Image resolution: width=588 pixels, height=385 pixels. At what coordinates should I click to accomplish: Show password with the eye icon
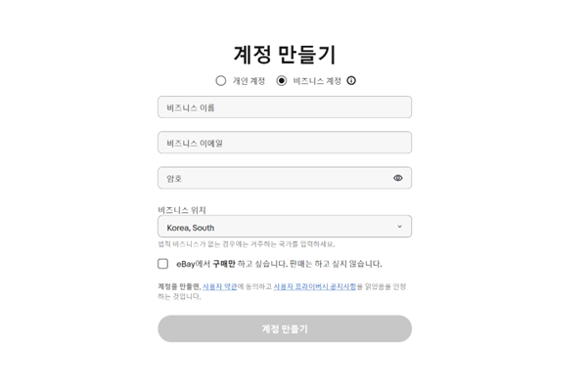(398, 178)
